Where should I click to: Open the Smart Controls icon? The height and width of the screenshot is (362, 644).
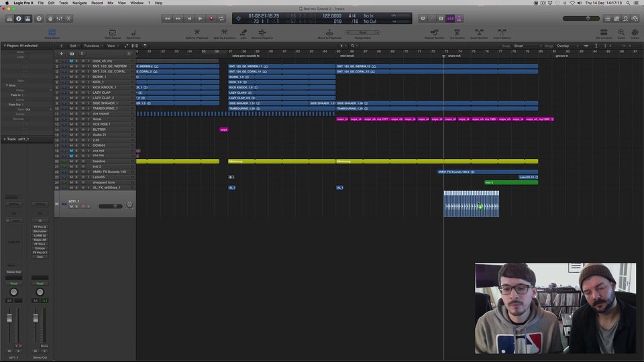pyautogui.click(x=50, y=19)
